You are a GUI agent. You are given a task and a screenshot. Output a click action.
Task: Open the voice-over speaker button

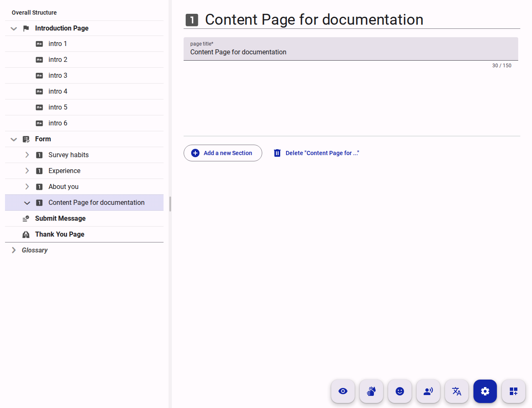[x=428, y=391]
